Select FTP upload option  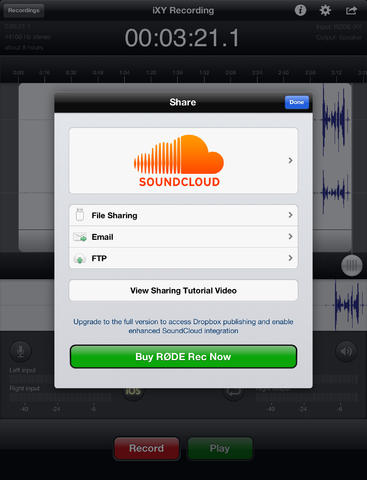[183, 258]
